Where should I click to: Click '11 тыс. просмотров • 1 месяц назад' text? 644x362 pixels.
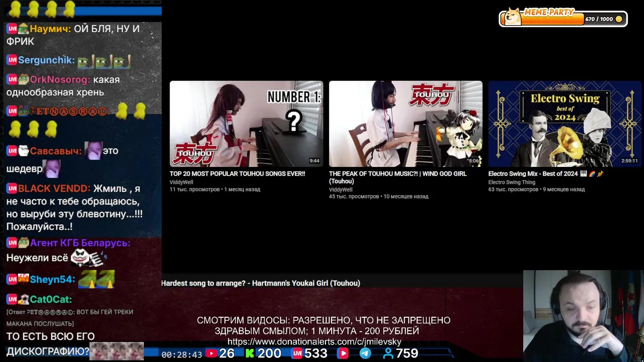click(215, 190)
